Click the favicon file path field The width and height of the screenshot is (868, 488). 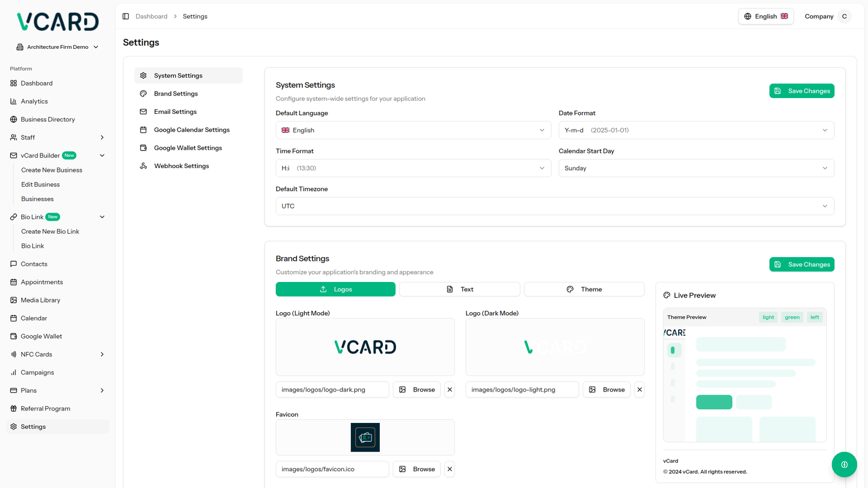click(x=332, y=469)
